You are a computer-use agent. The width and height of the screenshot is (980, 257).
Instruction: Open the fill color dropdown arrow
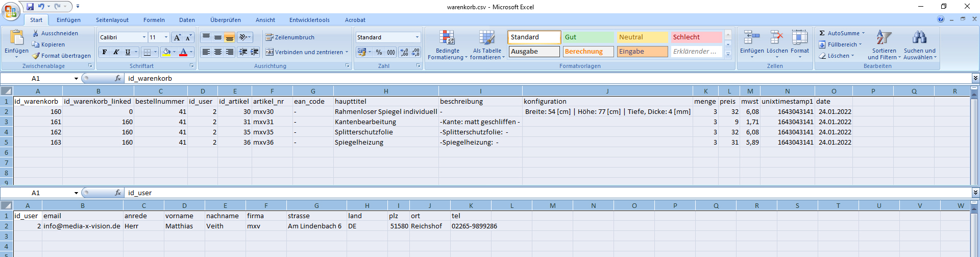tap(174, 52)
